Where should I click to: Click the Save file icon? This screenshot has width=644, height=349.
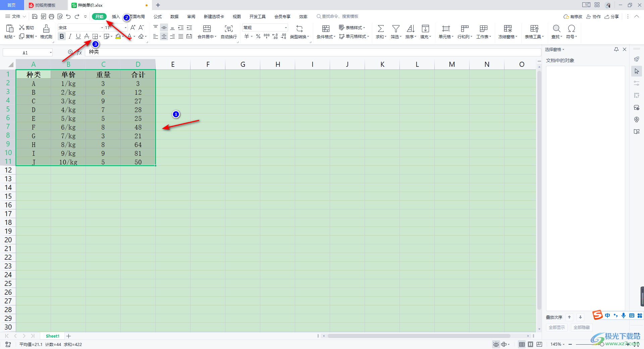(x=35, y=16)
